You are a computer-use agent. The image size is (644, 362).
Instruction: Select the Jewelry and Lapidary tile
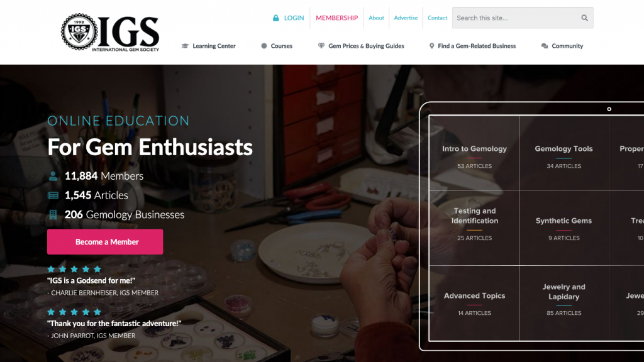click(564, 303)
